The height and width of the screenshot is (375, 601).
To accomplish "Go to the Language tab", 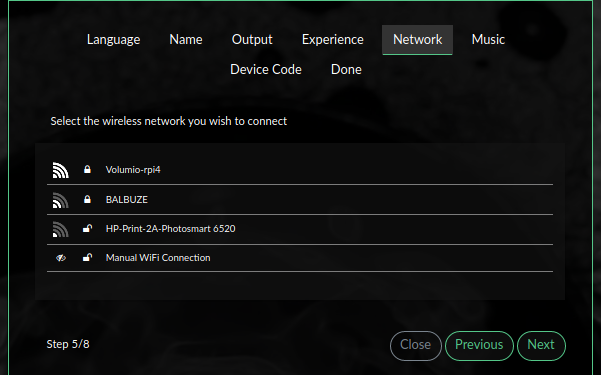I will [113, 39].
